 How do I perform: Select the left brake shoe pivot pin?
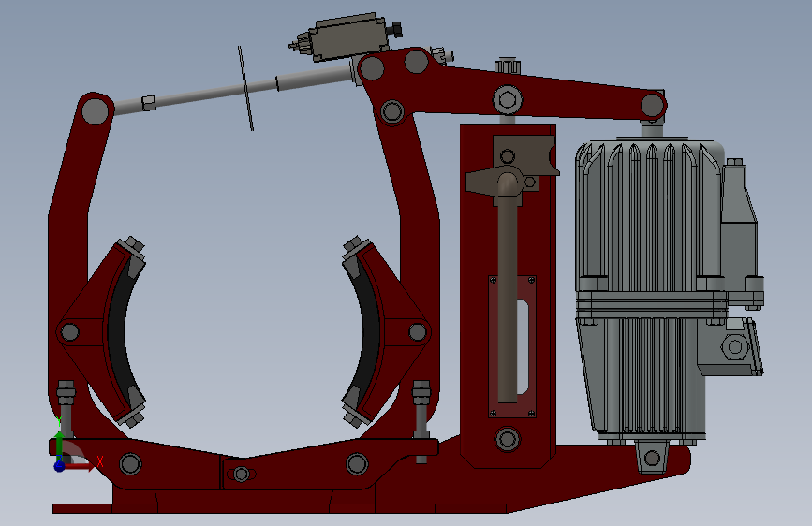tap(69, 332)
